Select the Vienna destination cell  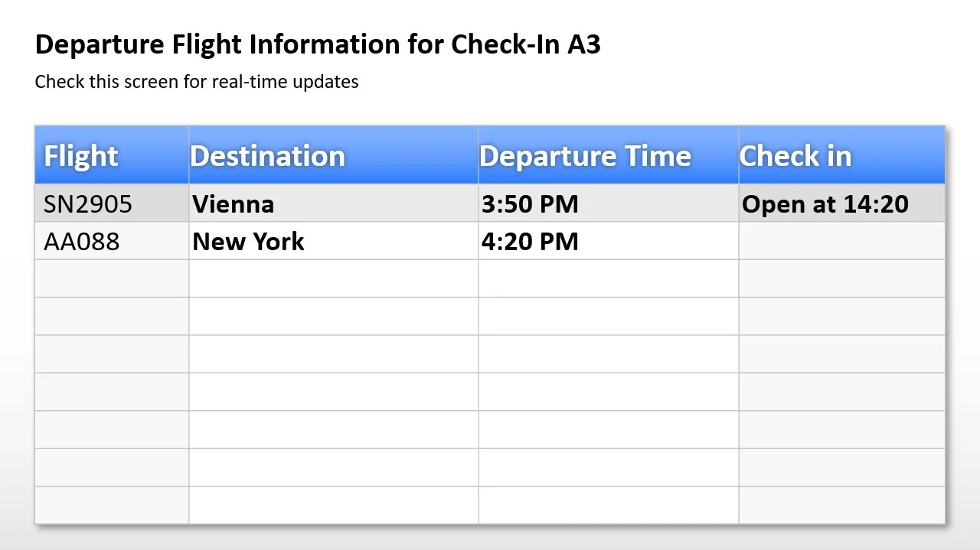tap(234, 203)
